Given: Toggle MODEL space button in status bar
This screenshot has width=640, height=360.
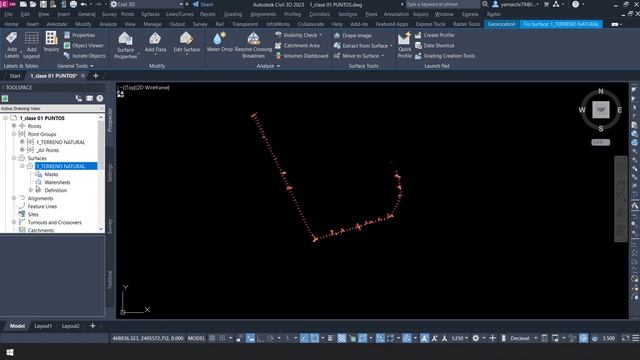Looking at the screenshot, I should (x=196, y=338).
